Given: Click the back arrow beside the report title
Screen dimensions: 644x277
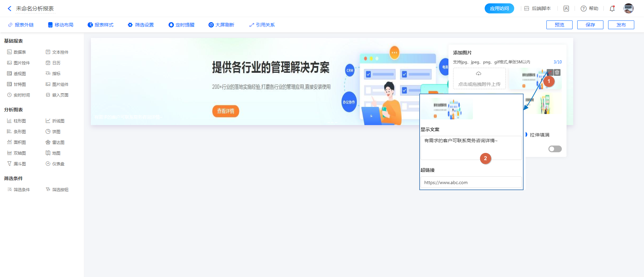Looking at the screenshot, I should click(9, 9).
